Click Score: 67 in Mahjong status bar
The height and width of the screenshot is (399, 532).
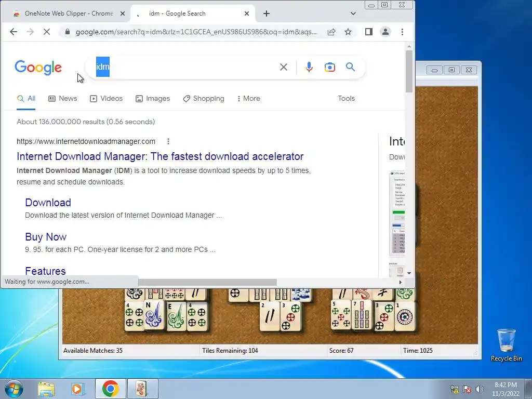click(x=341, y=351)
